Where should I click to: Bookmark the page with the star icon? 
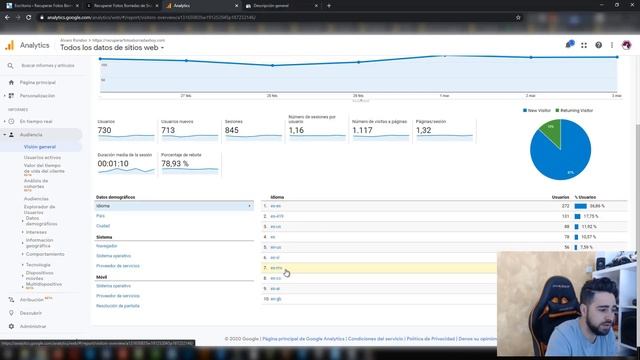(x=518, y=18)
